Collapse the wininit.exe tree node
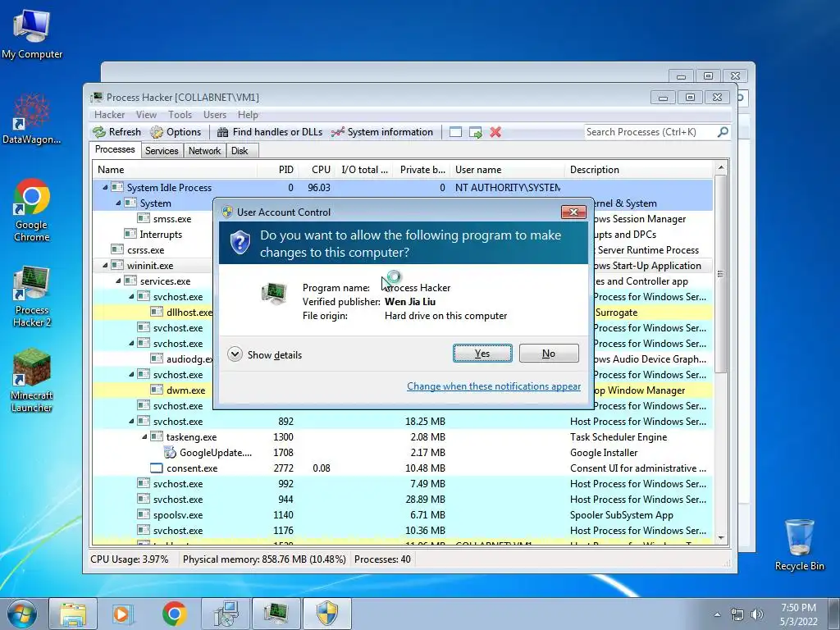The height and width of the screenshot is (630, 840). pos(105,265)
